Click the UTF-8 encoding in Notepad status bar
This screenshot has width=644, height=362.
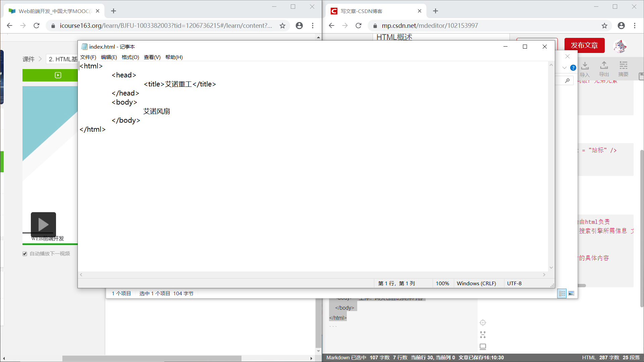(514, 284)
